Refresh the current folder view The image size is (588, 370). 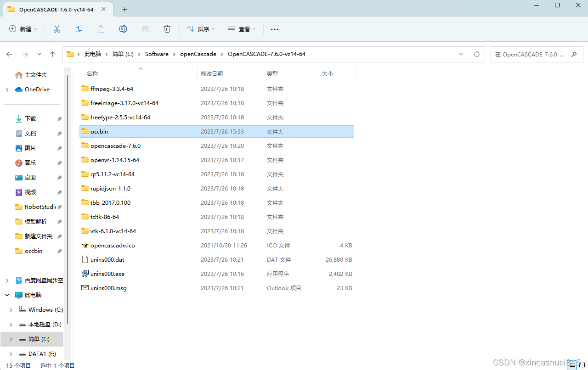click(477, 54)
